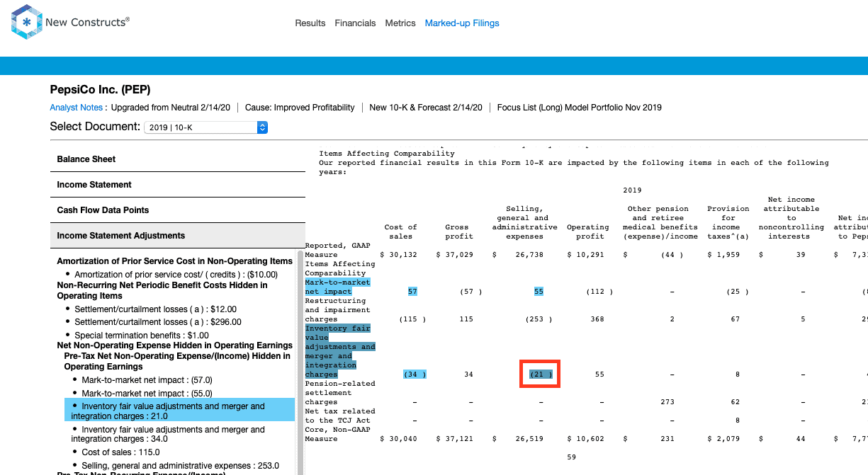Click the 'Gross profit' column header

[x=459, y=232]
